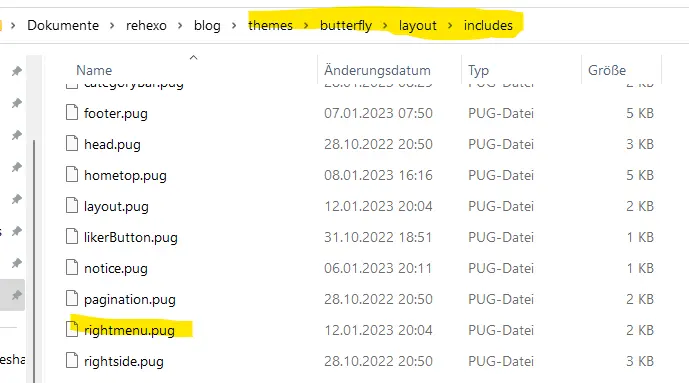Select the footer.pug file icon
This screenshot has height=383, width=689.
(x=72, y=113)
